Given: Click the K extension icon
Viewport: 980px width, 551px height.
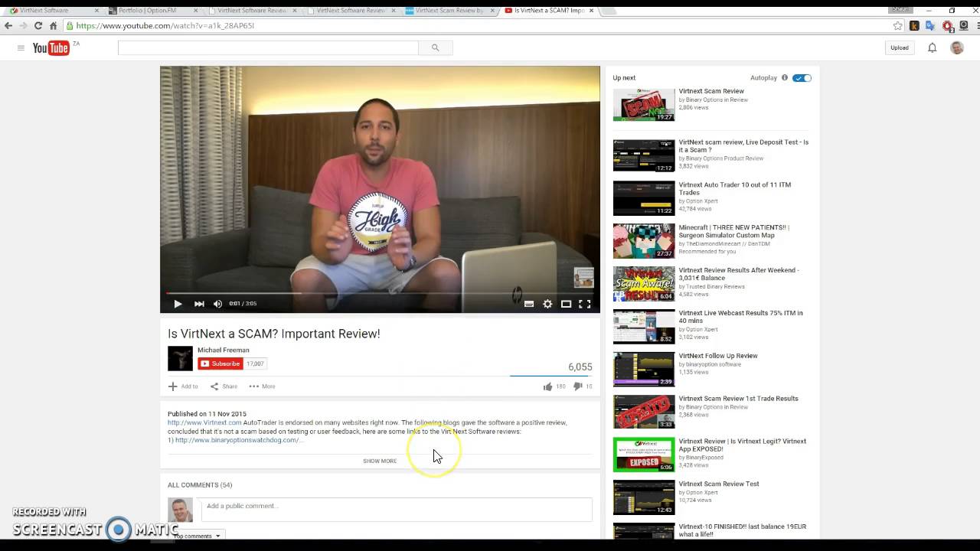Looking at the screenshot, I should [x=914, y=25].
